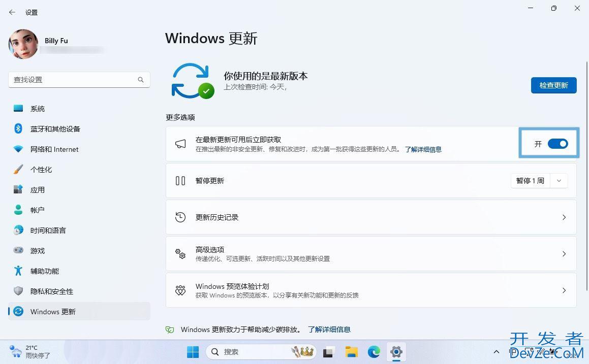
Task: Open 蓝牙和其他设备 settings category
Action: pyautogui.click(x=79, y=129)
